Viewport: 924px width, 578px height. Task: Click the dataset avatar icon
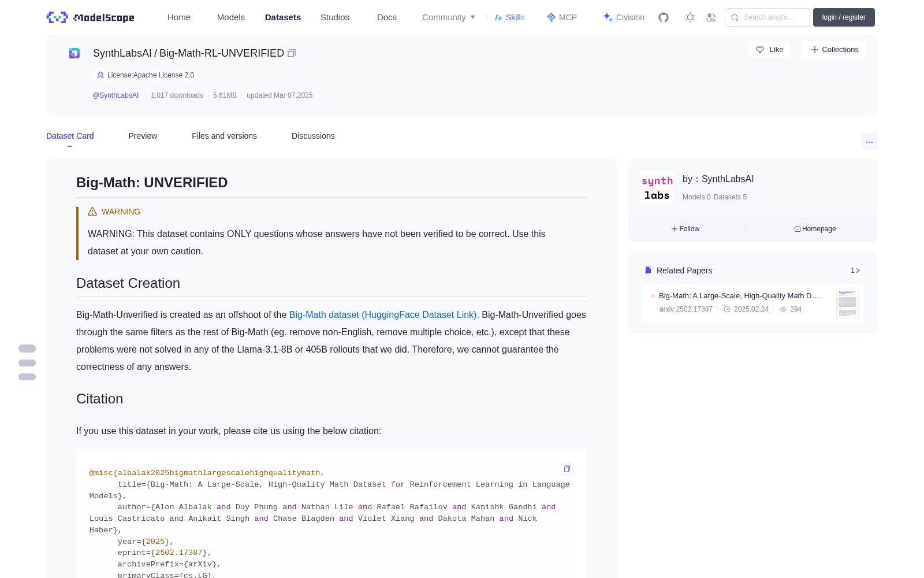(74, 53)
